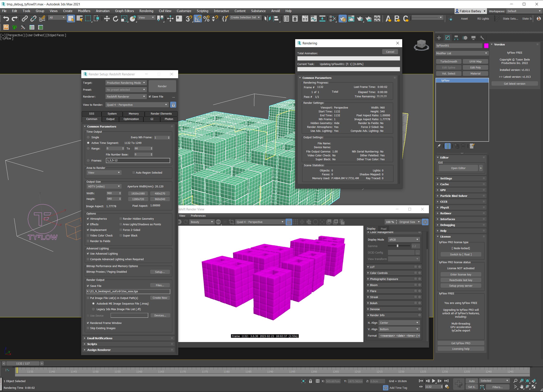Click the magenta object color swatch
This screenshot has width=543, height=392.
[486, 46]
